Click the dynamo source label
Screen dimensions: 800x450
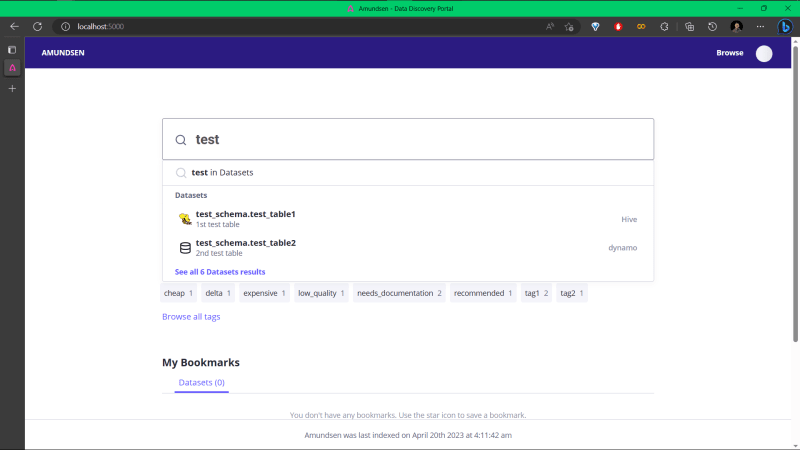[x=622, y=247]
